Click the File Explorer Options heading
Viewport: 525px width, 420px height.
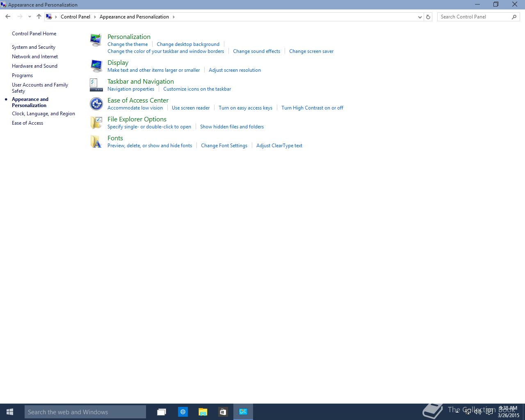137,119
